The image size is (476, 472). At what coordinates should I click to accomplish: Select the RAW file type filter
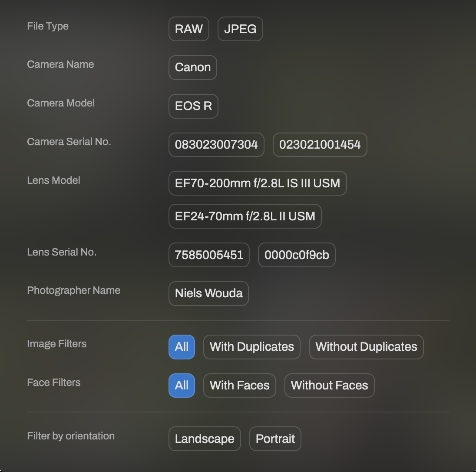pos(188,29)
